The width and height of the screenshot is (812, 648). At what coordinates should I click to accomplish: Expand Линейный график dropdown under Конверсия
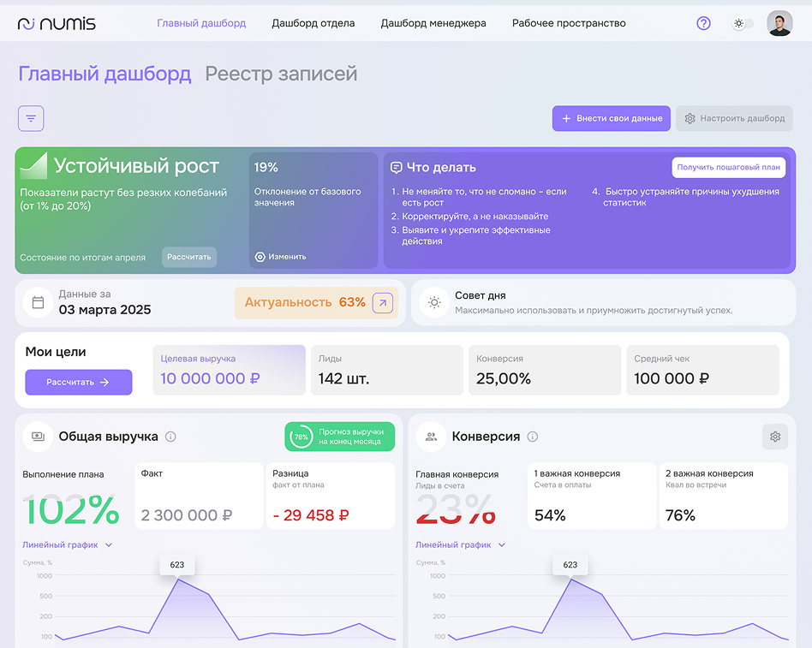point(461,544)
